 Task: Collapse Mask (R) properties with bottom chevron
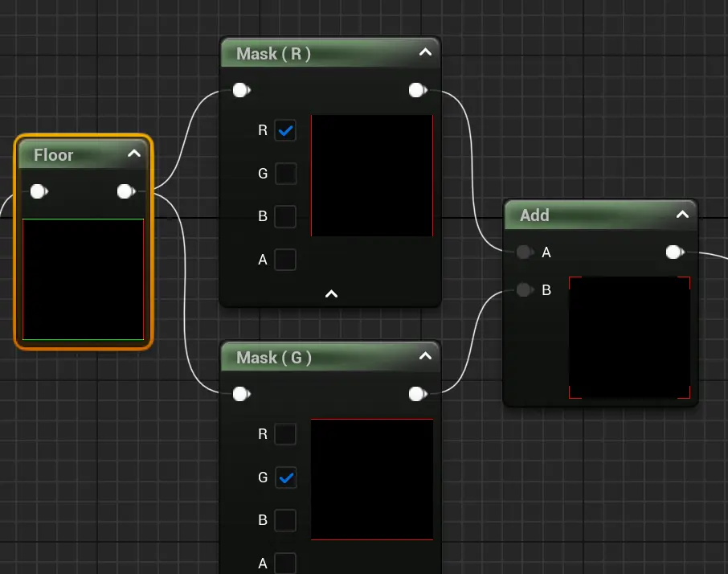coord(330,294)
